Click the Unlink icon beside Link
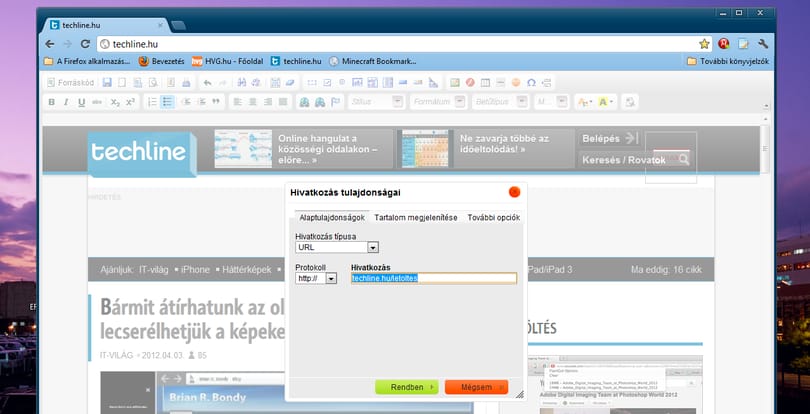810x414 pixels. pos(320,102)
